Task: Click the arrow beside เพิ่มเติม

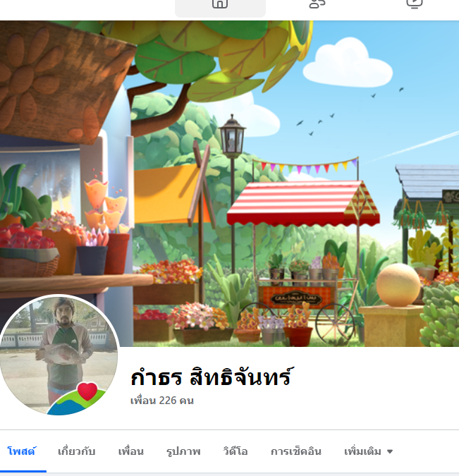Action: pyautogui.click(x=390, y=452)
